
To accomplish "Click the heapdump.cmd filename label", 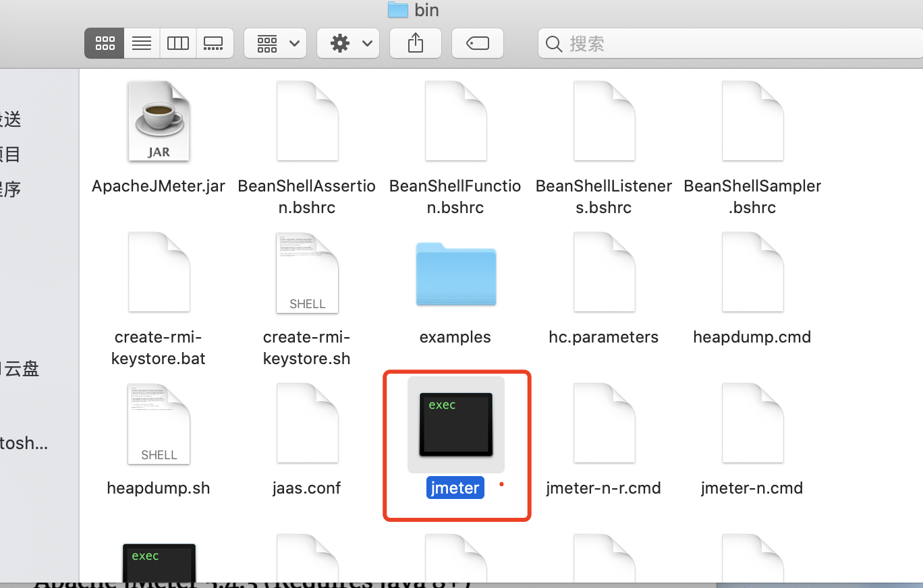I will [752, 337].
